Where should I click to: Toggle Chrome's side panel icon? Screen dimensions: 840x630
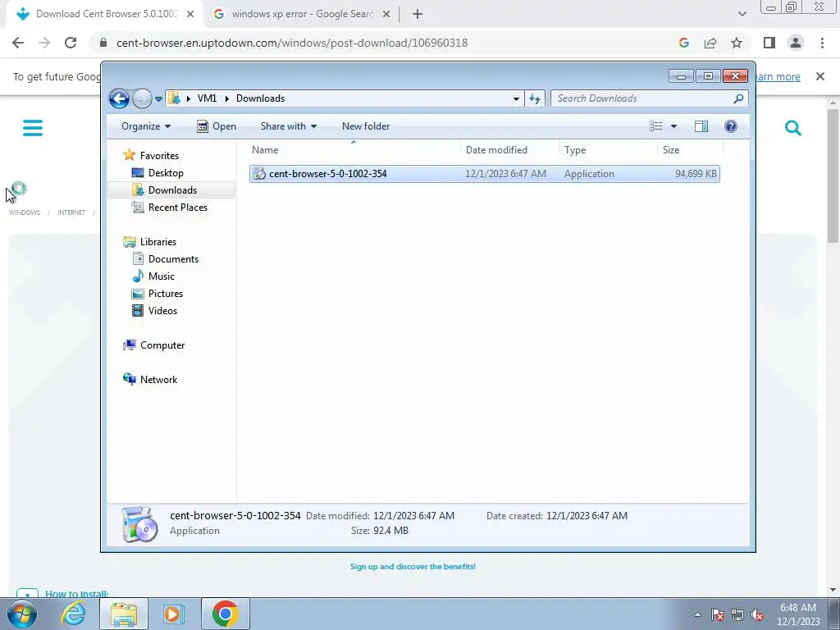[x=769, y=43]
